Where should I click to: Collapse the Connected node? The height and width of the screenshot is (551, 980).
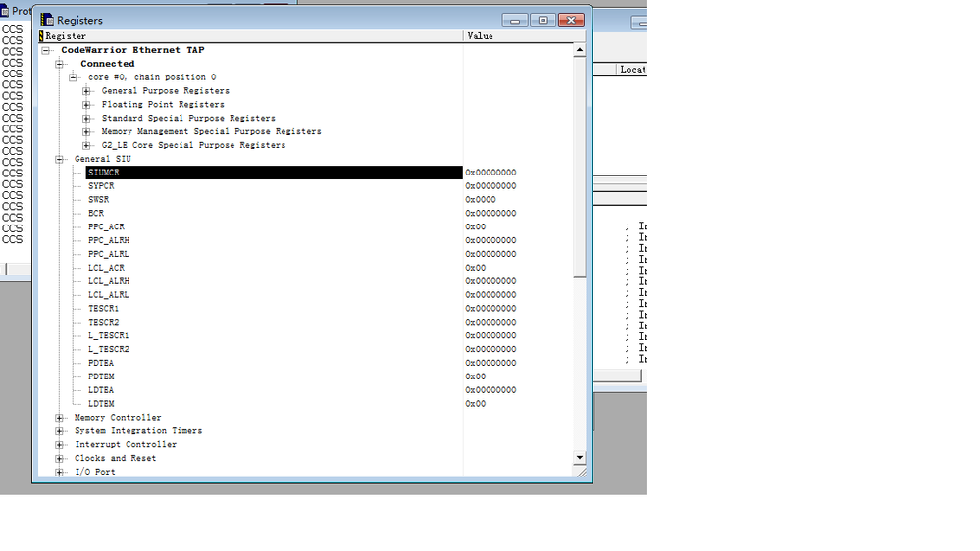pyautogui.click(x=60, y=64)
